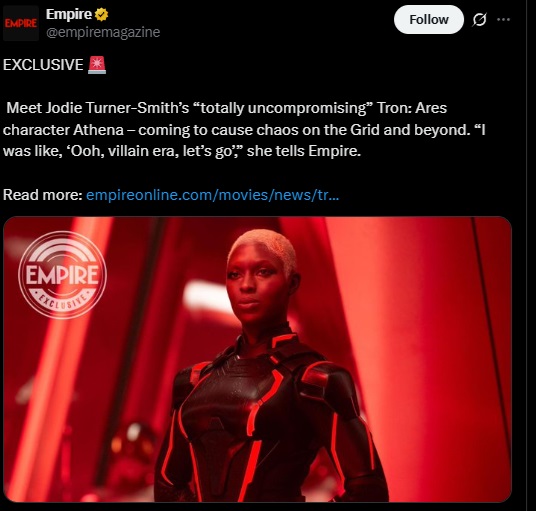
Task: Click the red siren emoji
Action: (97, 65)
